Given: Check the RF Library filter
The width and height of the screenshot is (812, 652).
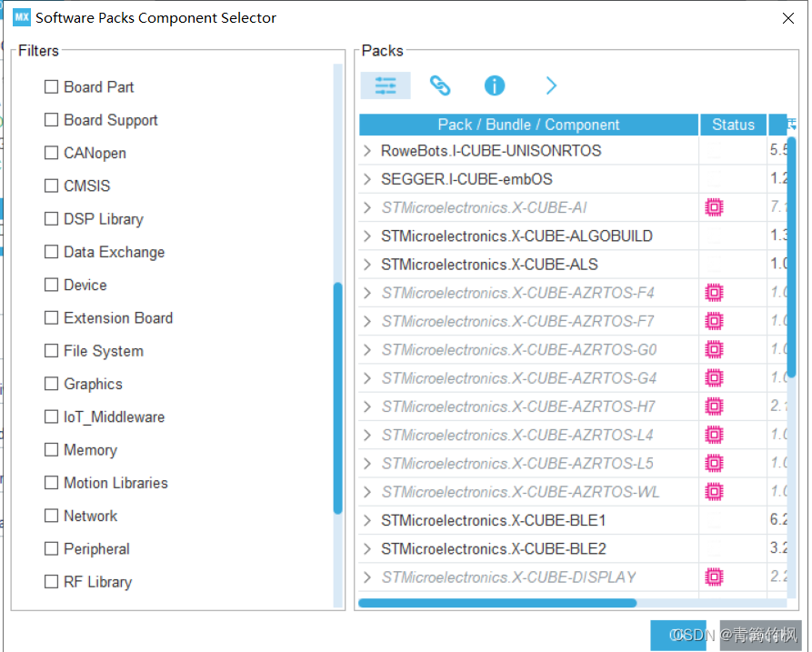Looking at the screenshot, I should coord(51,582).
